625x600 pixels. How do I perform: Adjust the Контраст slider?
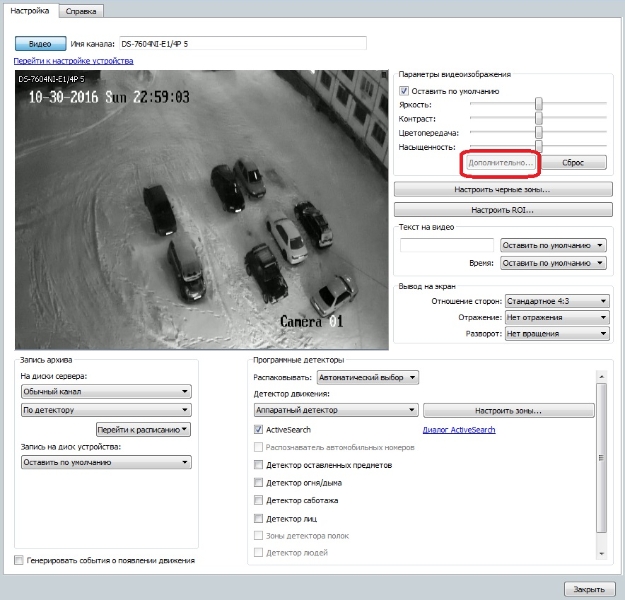click(539, 118)
